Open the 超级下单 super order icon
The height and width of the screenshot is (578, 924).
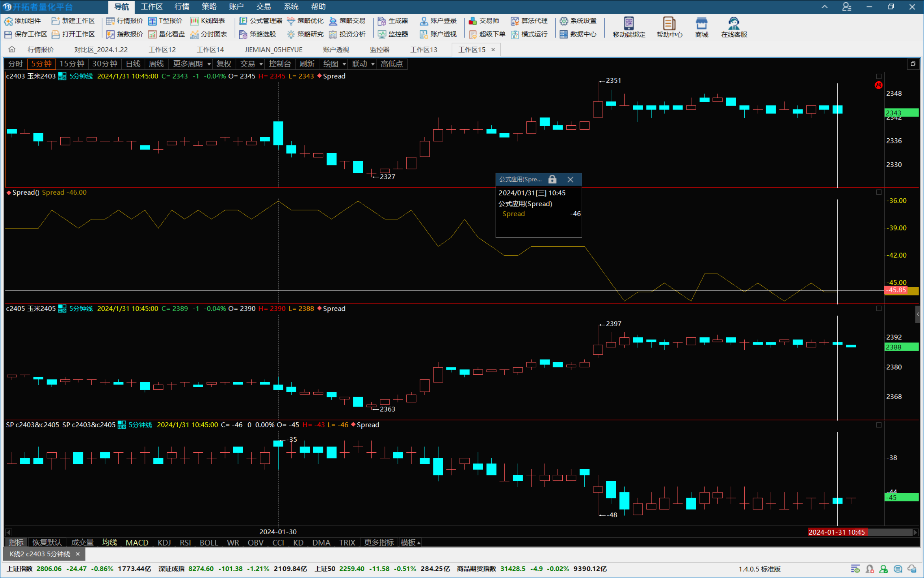tap(473, 34)
